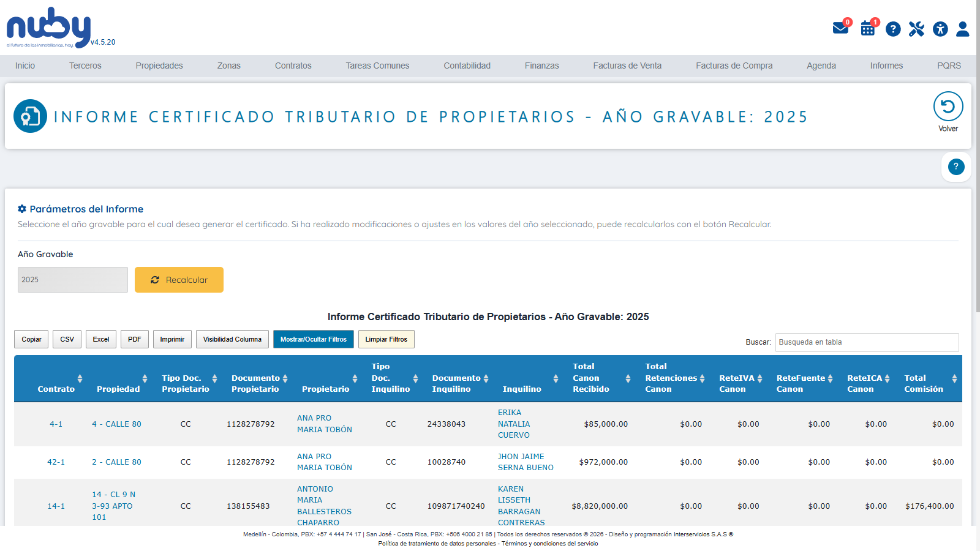Open the Zonas menu
Image resolution: width=980 pixels, height=551 pixels.
click(229, 66)
